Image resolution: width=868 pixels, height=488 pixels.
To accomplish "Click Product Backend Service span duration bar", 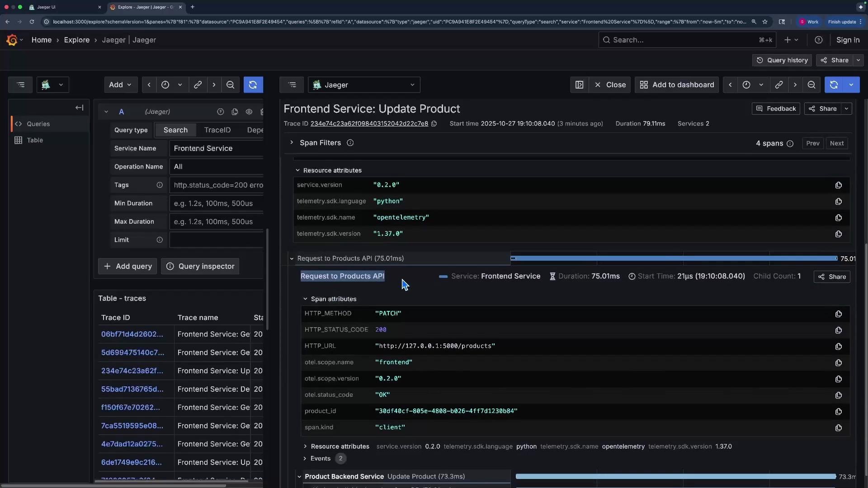I will [676, 477].
